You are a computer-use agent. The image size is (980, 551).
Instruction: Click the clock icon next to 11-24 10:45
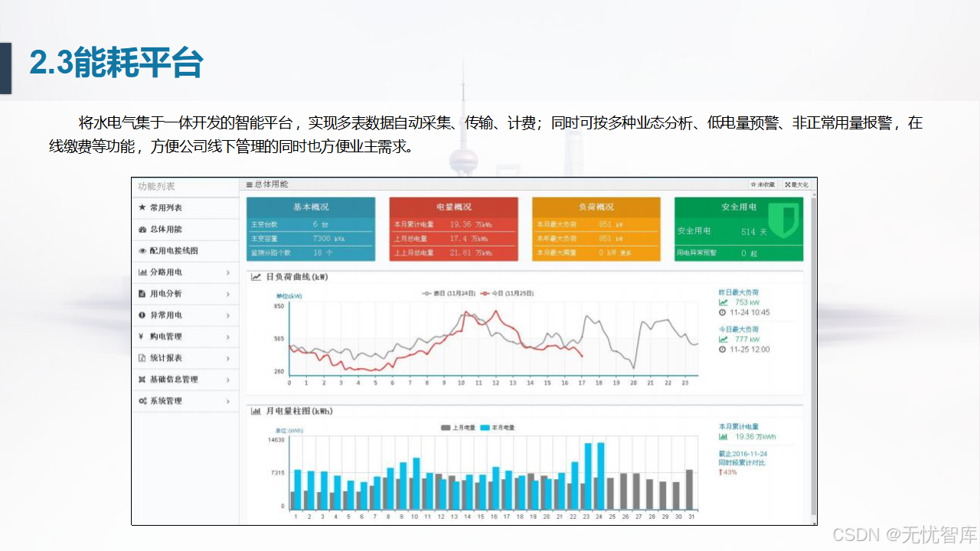(x=723, y=313)
